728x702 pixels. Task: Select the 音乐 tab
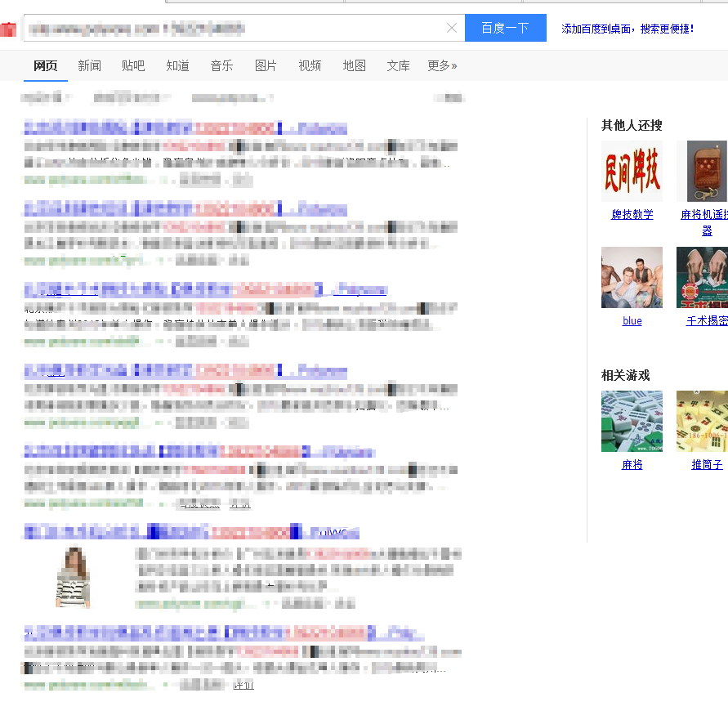click(x=221, y=66)
